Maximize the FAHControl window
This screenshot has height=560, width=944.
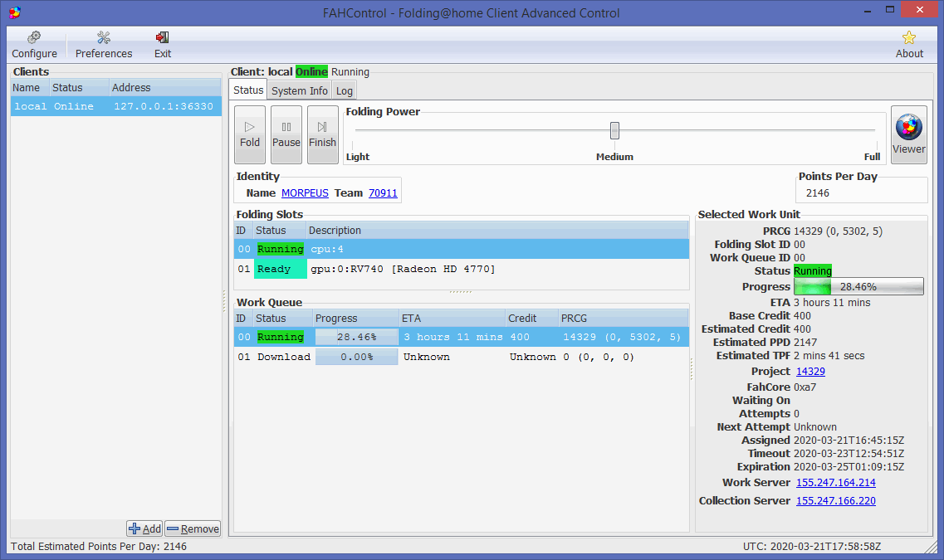(890, 10)
